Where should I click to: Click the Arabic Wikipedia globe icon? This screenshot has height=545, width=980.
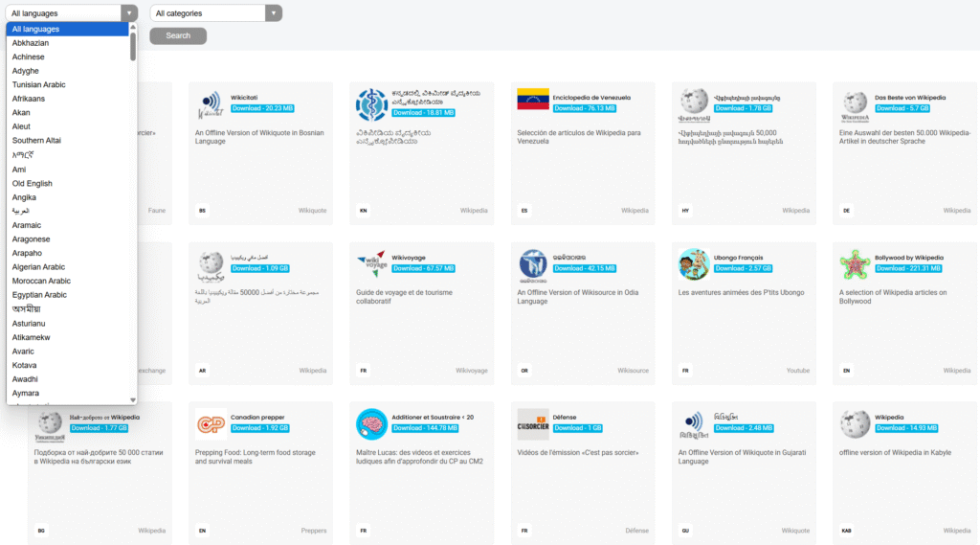pyautogui.click(x=212, y=265)
